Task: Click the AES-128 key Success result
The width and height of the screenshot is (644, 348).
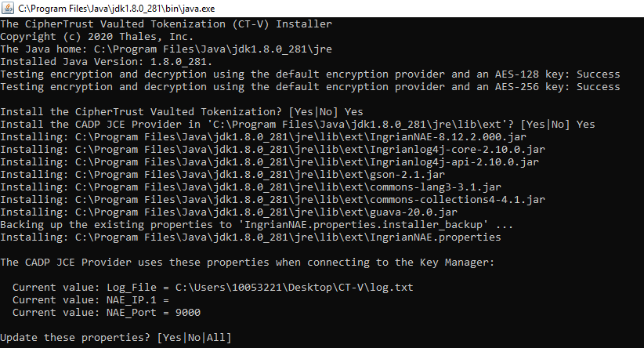Action: [x=598, y=74]
